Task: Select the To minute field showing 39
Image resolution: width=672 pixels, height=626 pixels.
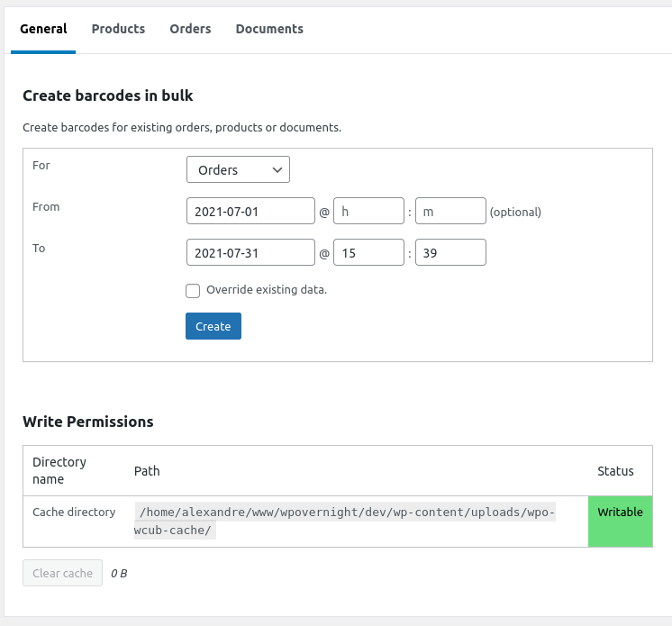Action: point(450,253)
